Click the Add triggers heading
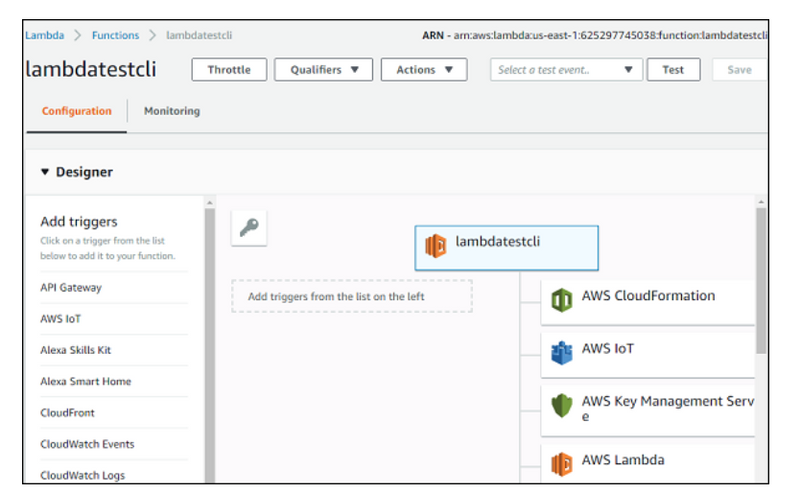800x492 pixels. tap(79, 222)
